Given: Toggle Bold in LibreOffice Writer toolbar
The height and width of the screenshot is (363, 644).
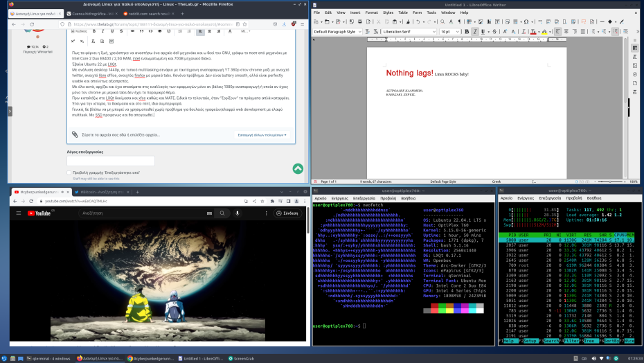Looking at the screenshot, I should (x=467, y=32).
